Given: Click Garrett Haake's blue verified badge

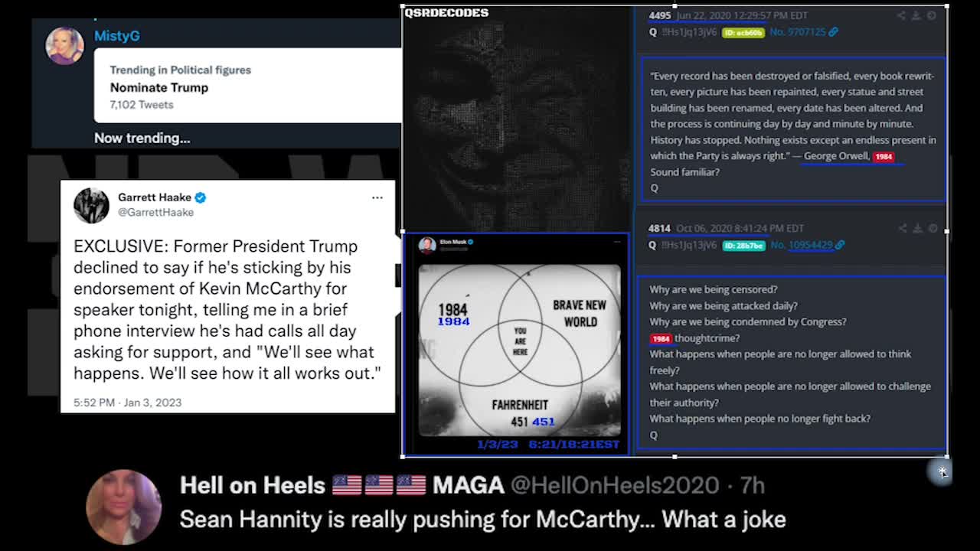Looking at the screenshot, I should [201, 197].
